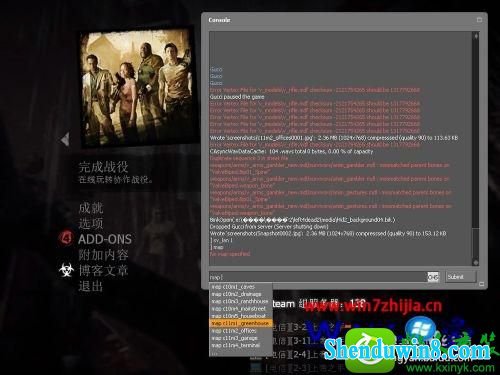This screenshot has height=375, width=500.
Task: Click the 'No map specified' console error line
Action: 230,254
